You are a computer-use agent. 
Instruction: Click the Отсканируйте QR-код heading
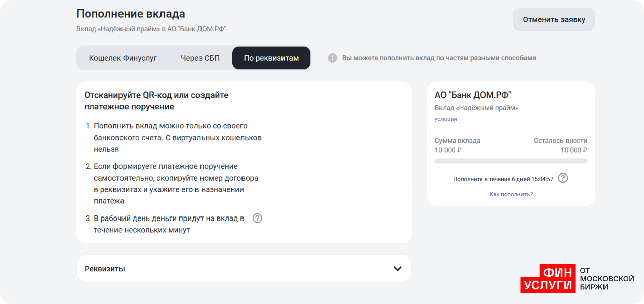(x=156, y=101)
